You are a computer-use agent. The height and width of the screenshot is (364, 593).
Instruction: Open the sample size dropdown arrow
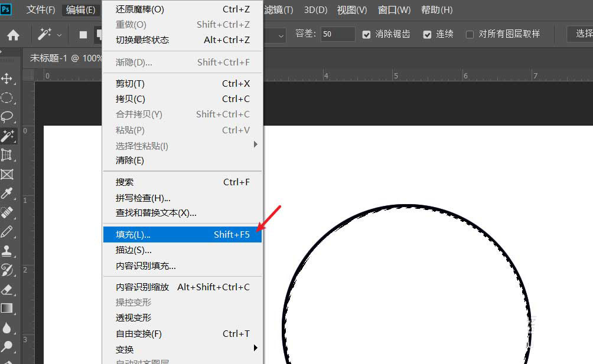(x=281, y=35)
